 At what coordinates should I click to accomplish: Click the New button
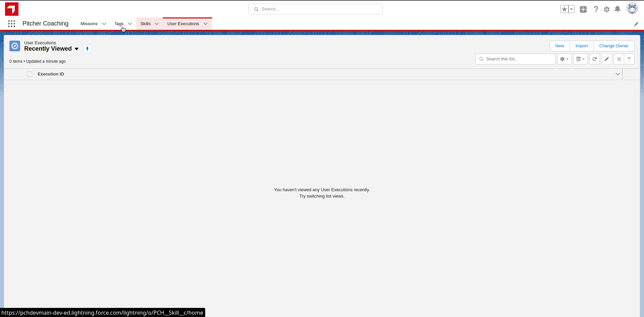(559, 46)
